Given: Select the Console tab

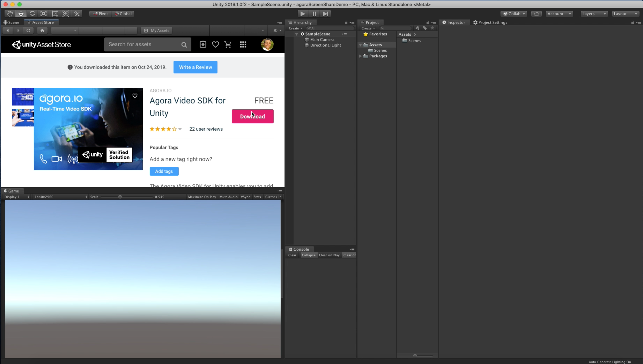Looking at the screenshot, I should 299,249.
